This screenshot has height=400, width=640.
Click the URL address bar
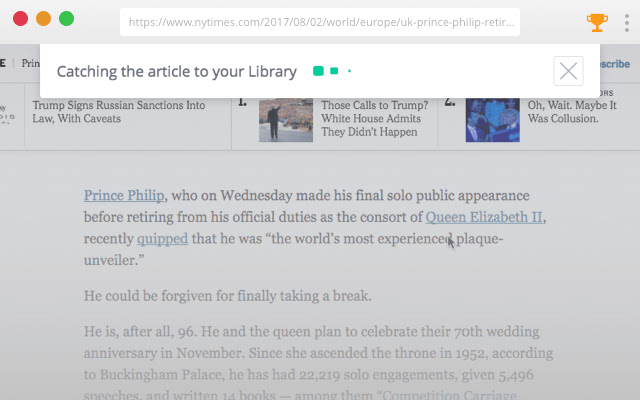[320, 22]
